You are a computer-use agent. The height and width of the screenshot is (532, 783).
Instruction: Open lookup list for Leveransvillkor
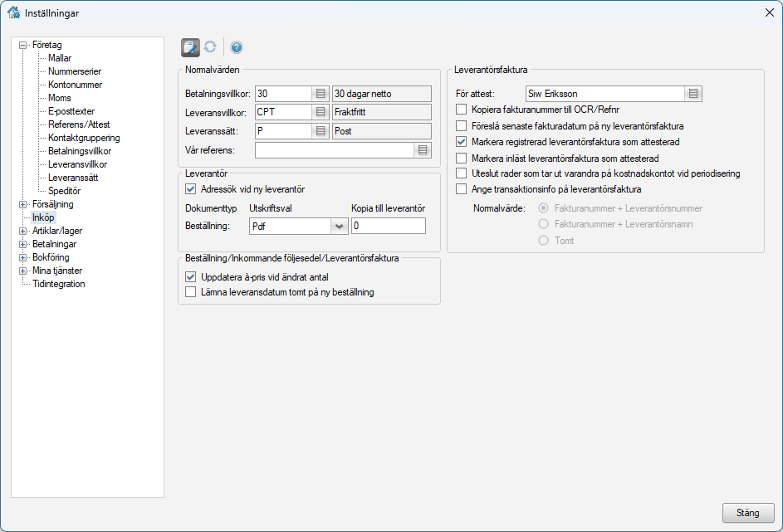click(x=321, y=111)
